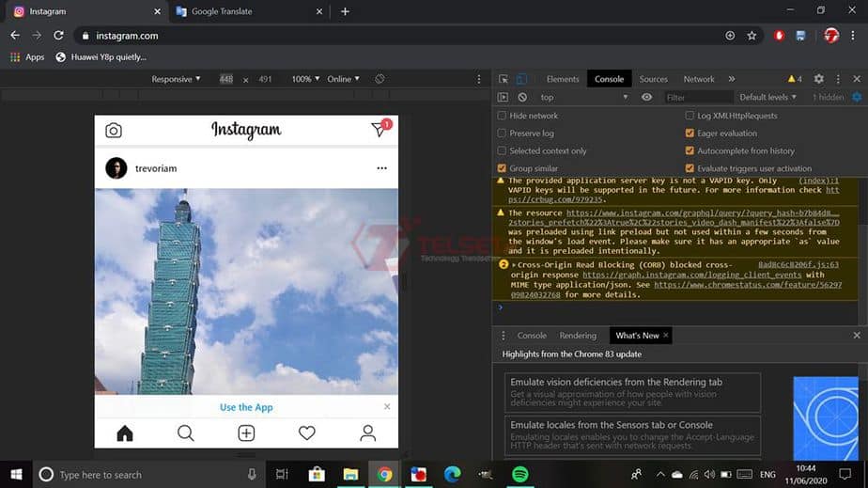
Task: Open the Responsive device dropdown
Action: (x=177, y=80)
